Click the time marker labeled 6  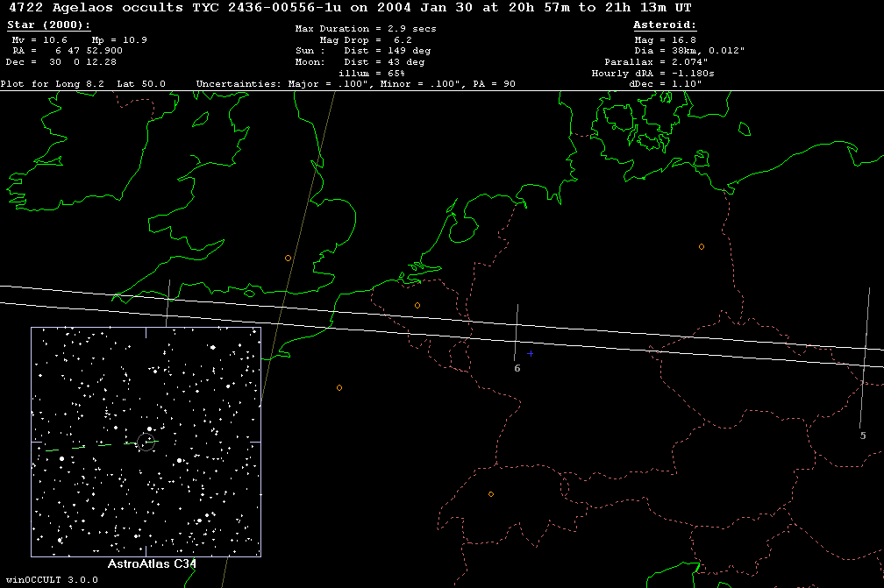click(517, 368)
